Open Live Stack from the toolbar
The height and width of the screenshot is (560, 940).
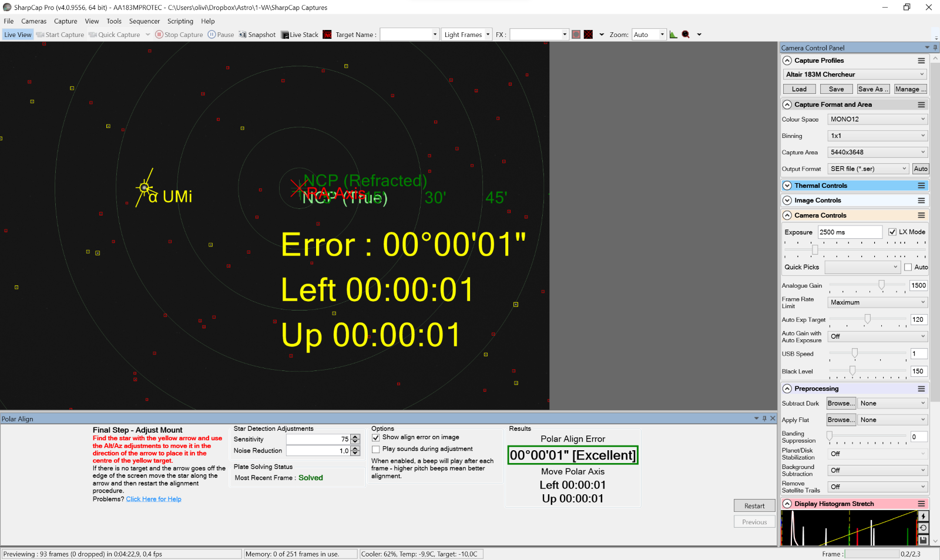(x=300, y=35)
